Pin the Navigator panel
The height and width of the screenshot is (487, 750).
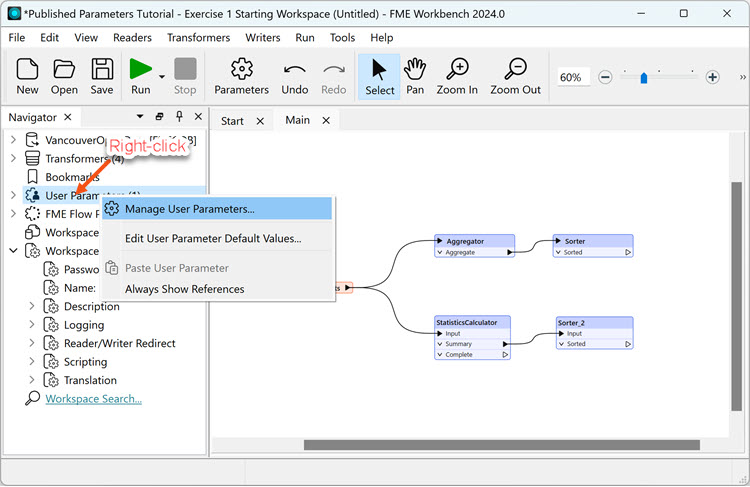point(179,116)
